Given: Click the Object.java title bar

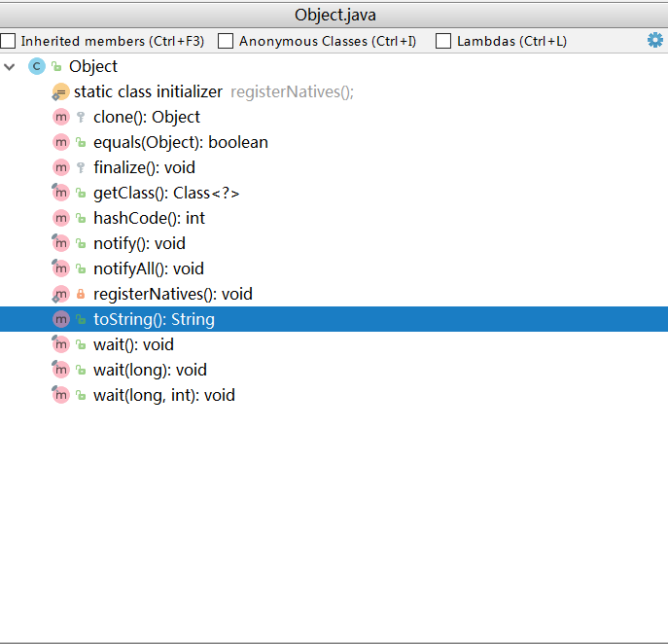Looking at the screenshot, I should point(334,15).
